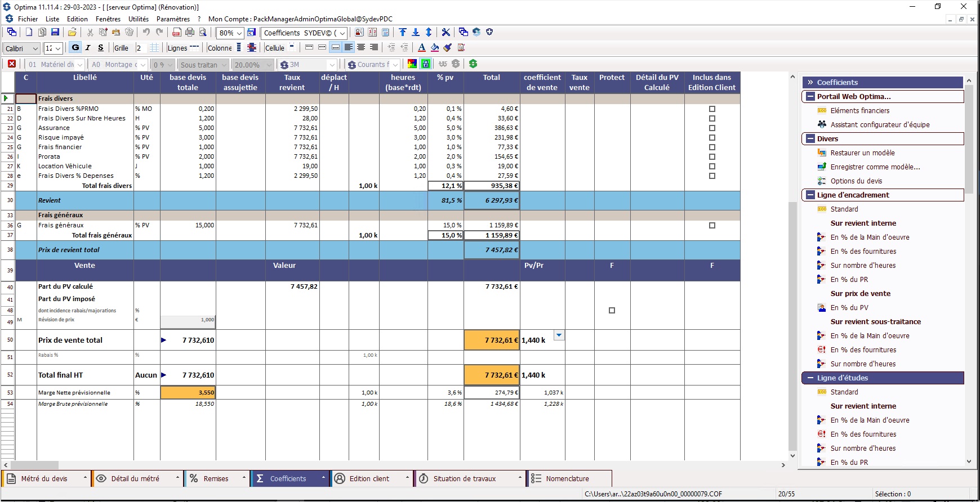The width and height of the screenshot is (980, 502).
Task: Collapse the Ligne d'encadrement section
Action: 810,195
